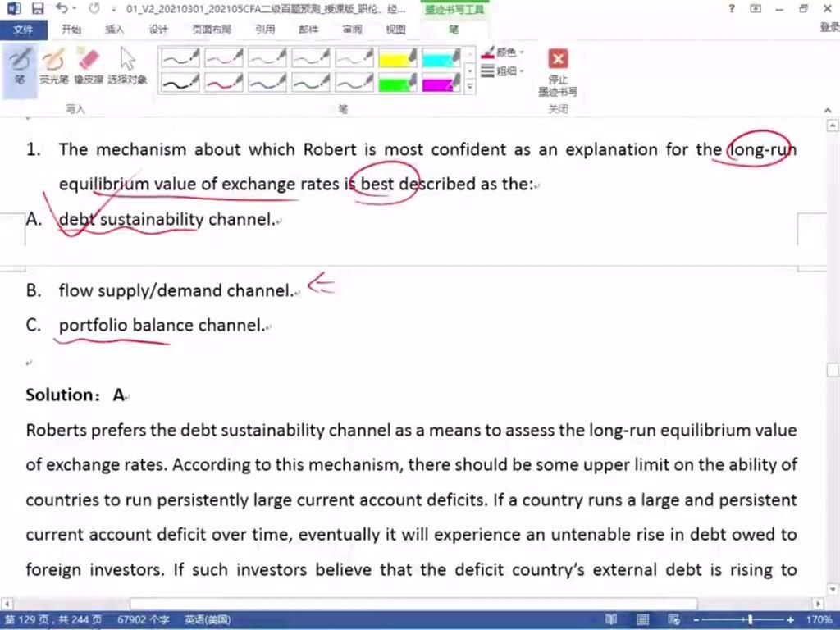The width and height of the screenshot is (840, 630).
Task: Click vertical scrollbar down arrow
Action: [x=832, y=589]
